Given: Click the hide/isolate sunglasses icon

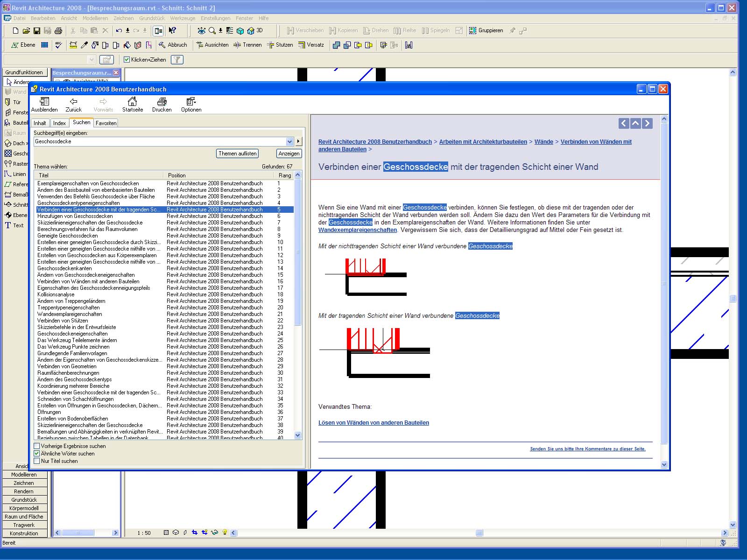Looking at the screenshot, I should (214, 532).
